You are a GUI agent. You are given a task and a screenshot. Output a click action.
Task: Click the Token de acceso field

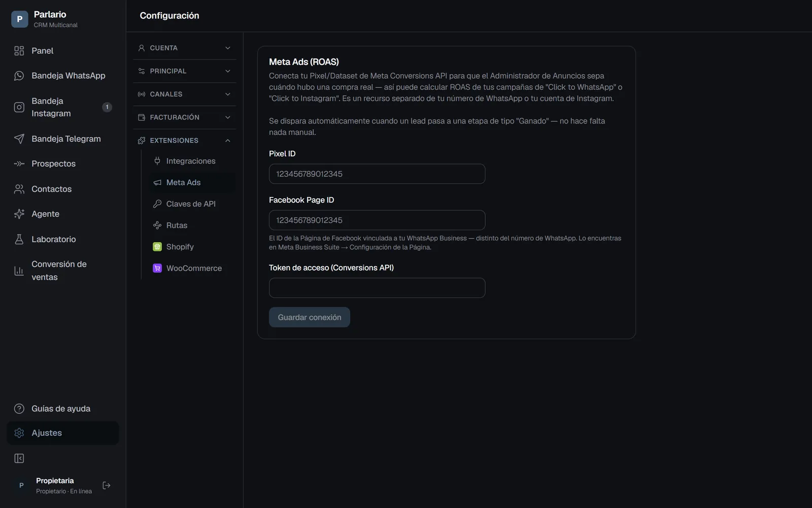click(x=377, y=288)
